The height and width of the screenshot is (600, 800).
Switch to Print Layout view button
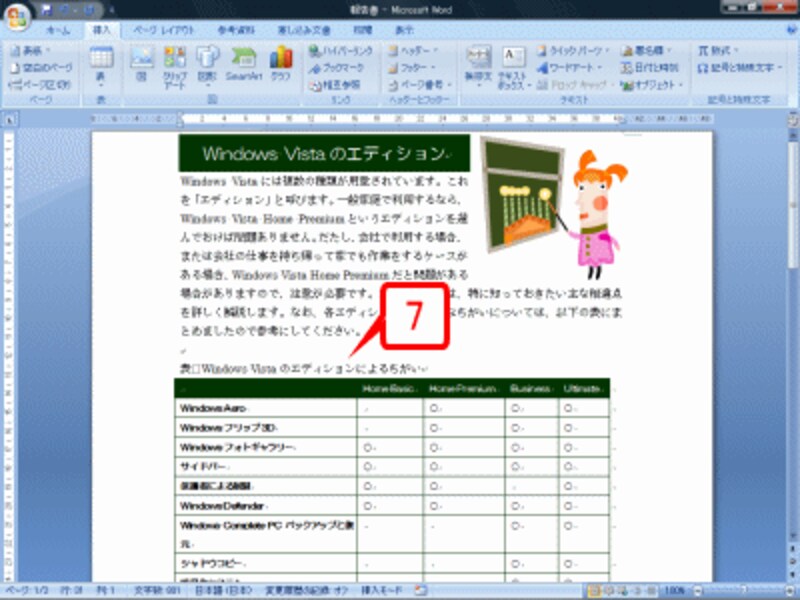[594, 591]
